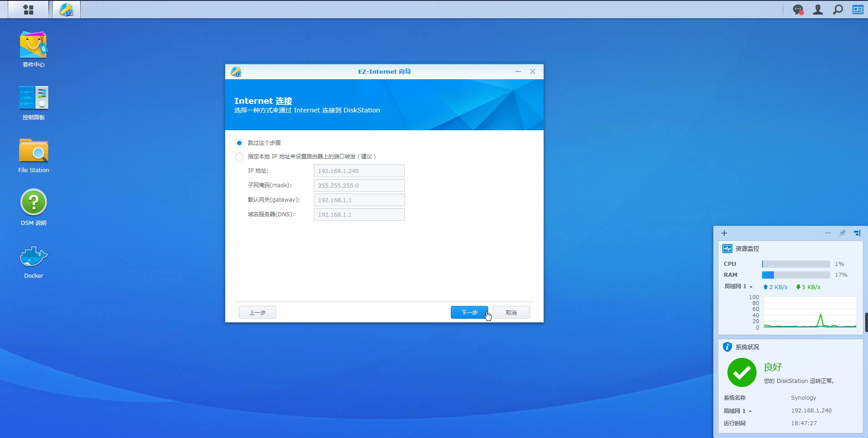The height and width of the screenshot is (438, 868).
Task: Click the CPU usage bar
Action: click(796, 264)
